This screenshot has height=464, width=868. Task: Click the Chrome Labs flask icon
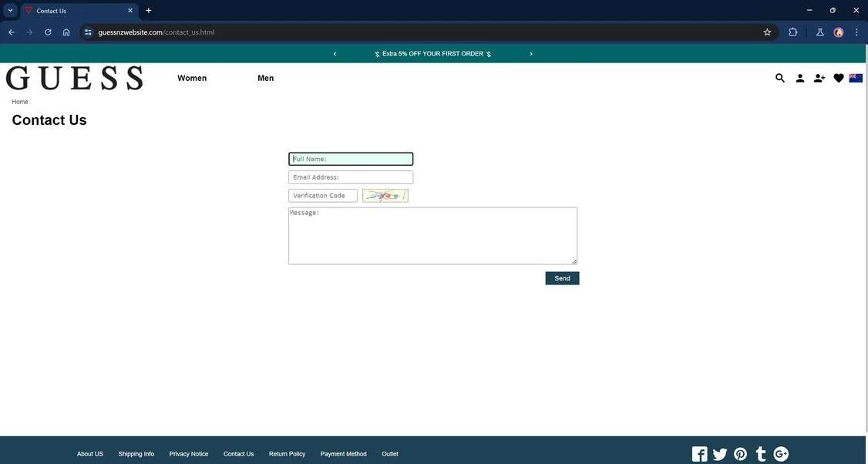pos(820,32)
